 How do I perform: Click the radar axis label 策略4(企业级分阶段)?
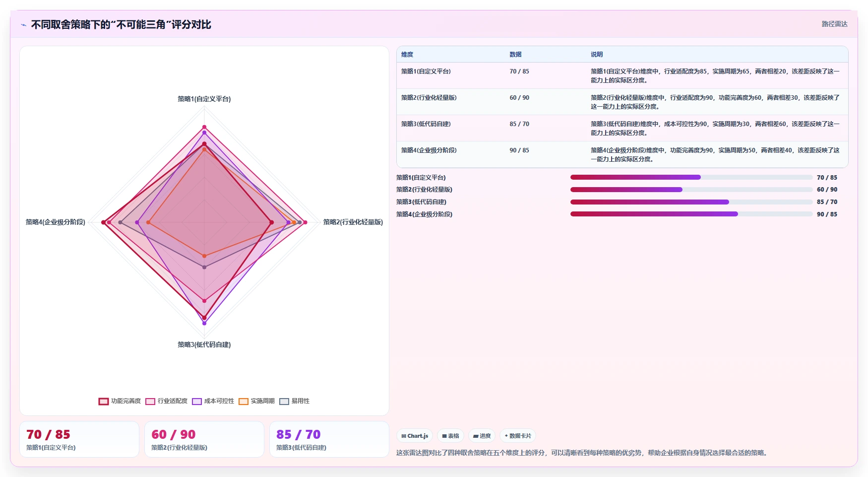tap(56, 222)
